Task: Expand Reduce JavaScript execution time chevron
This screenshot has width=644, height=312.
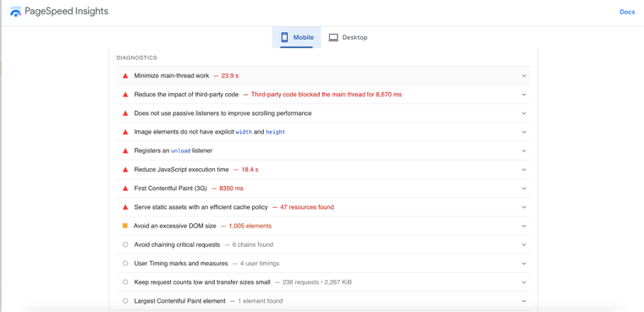Action: (524, 169)
